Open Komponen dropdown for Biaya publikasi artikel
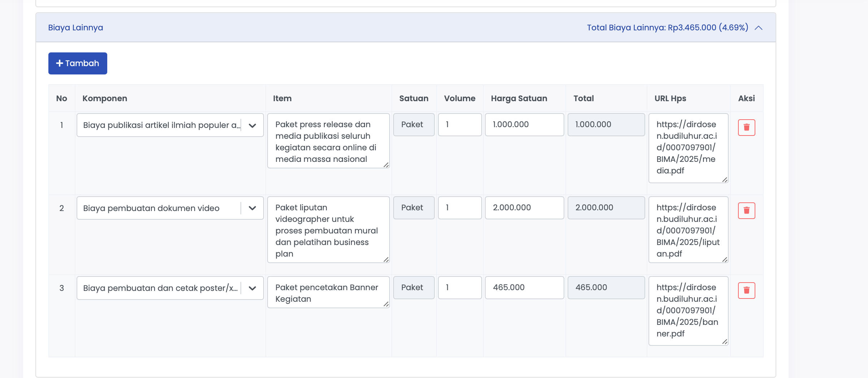Viewport: 868px width, 378px height. point(252,125)
